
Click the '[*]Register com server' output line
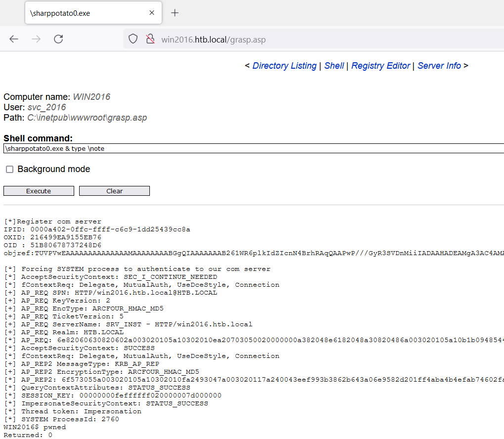coord(52,221)
